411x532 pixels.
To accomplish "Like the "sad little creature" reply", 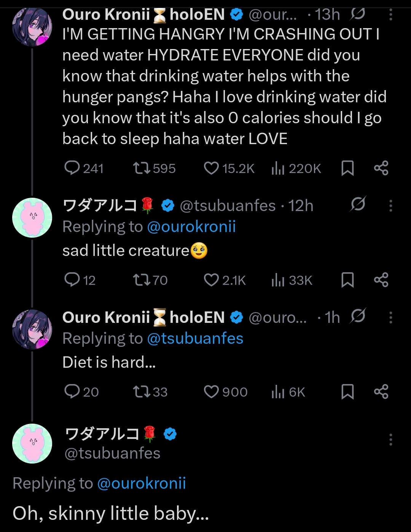I will coord(211,280).
